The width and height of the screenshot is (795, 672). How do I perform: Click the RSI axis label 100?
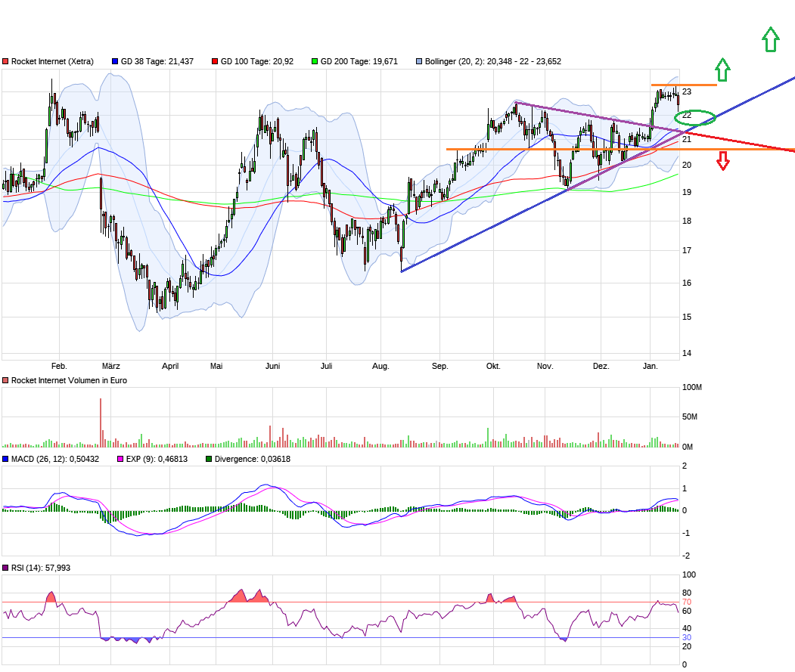[x=689, y=574]
